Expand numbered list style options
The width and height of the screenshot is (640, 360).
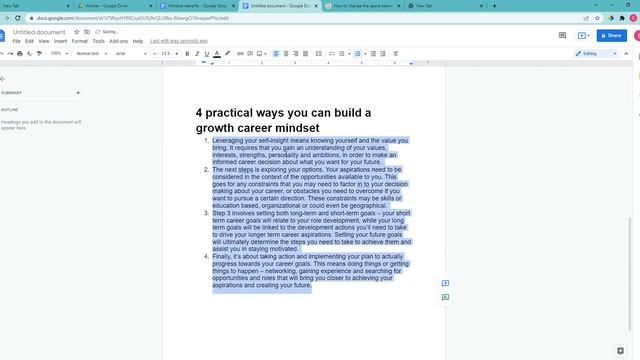pyautogui.click(x=365, y=53)
